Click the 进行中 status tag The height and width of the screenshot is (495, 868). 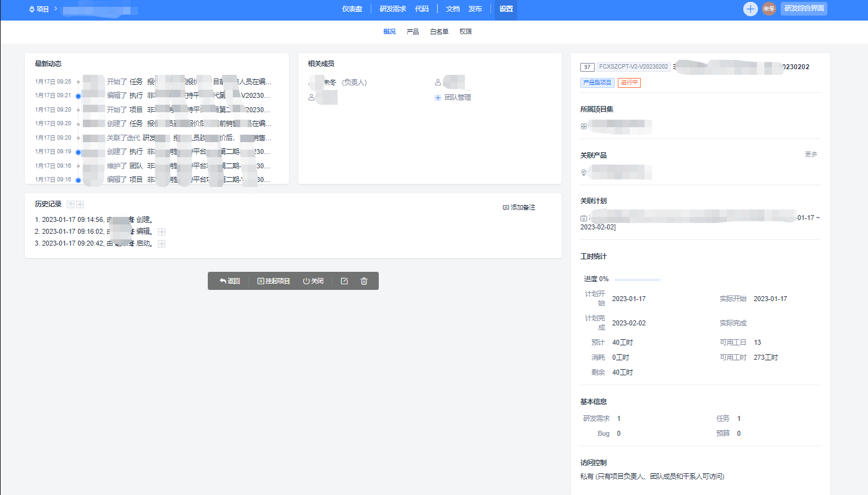630,83
